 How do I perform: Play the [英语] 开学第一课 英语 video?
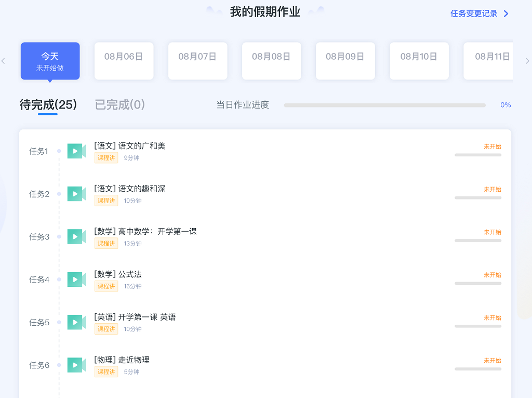click(x=76, y=322)
